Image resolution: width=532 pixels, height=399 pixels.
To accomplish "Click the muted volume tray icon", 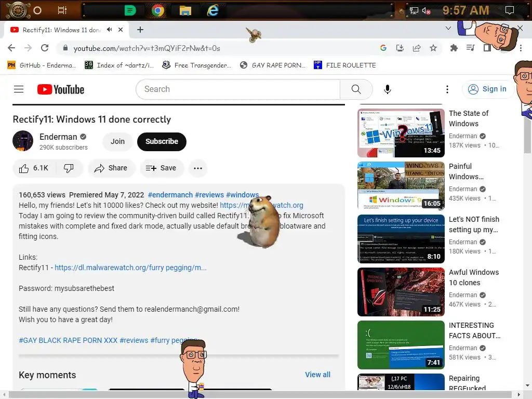I will tap(426, 11).
